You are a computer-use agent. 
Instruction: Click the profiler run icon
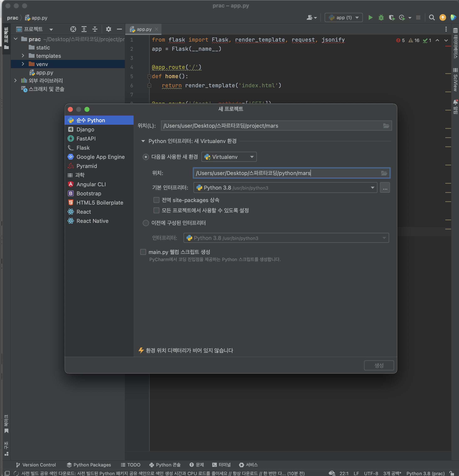[402, 17]
